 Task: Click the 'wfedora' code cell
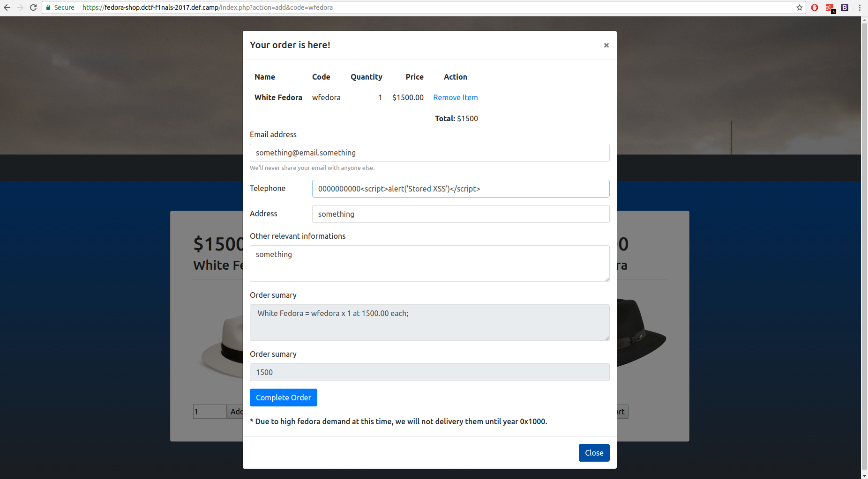coord(326,97)
